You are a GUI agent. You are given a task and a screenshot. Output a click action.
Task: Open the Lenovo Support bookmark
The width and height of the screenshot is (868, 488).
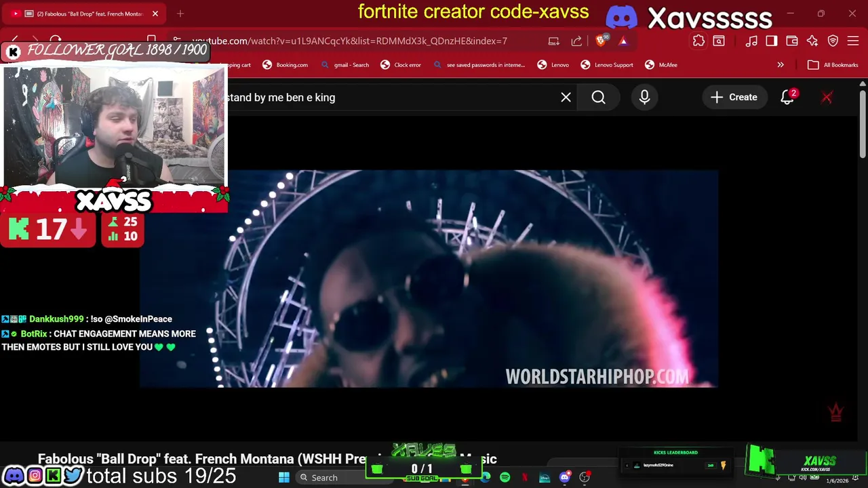[x=607, y=65]
